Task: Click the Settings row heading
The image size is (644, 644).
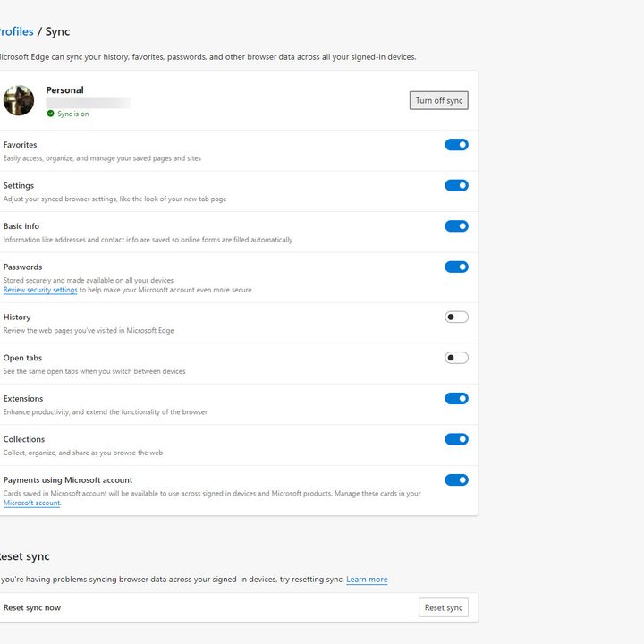Action: (x=19, y=186)
